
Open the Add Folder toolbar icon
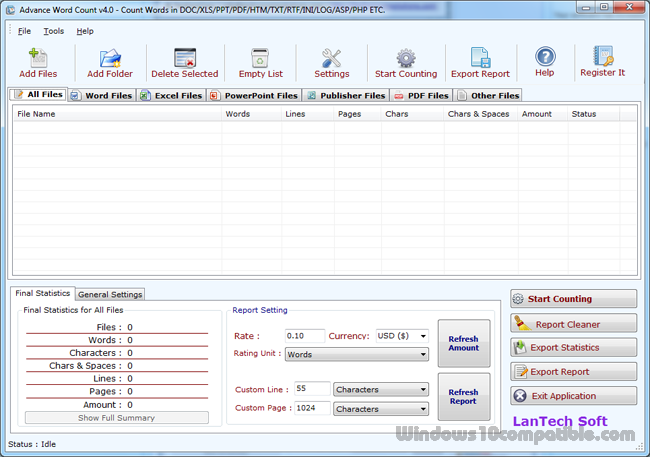(110, 58)
